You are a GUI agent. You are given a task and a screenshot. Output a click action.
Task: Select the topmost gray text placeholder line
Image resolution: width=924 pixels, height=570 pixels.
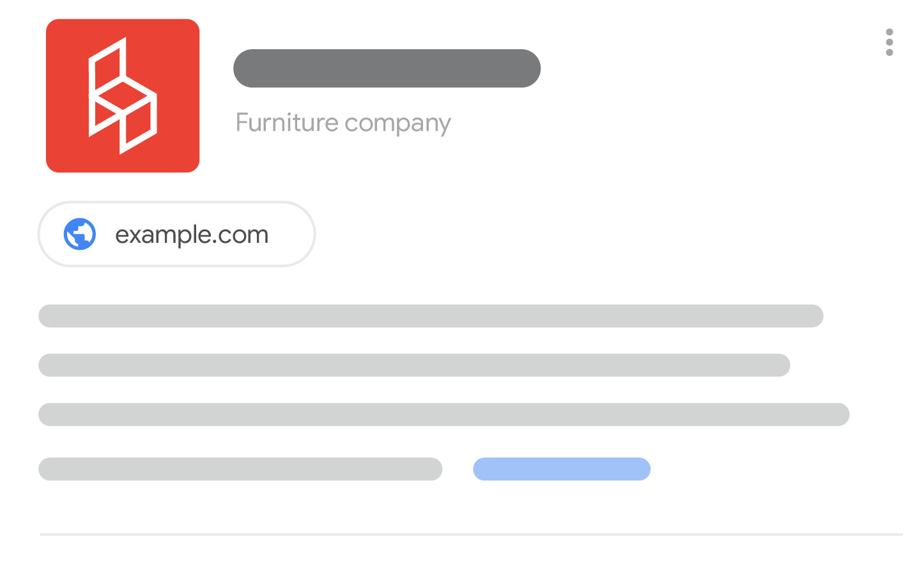coord(431,315)
